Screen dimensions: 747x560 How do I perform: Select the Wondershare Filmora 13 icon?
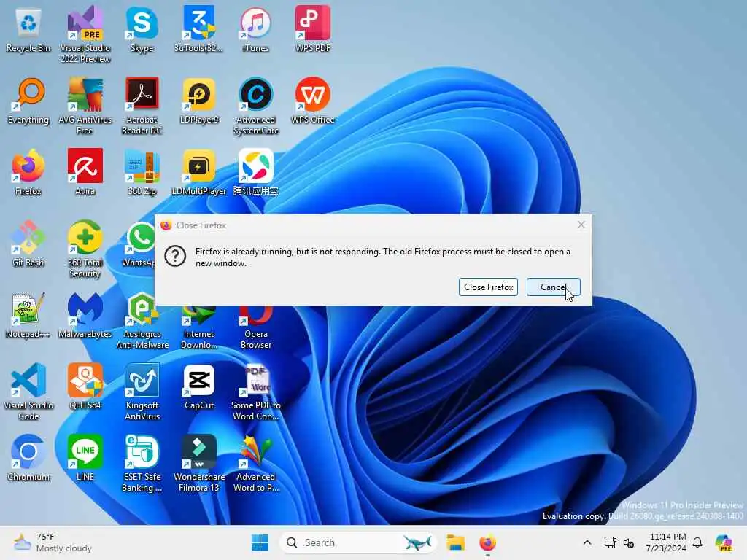(199, 464)
